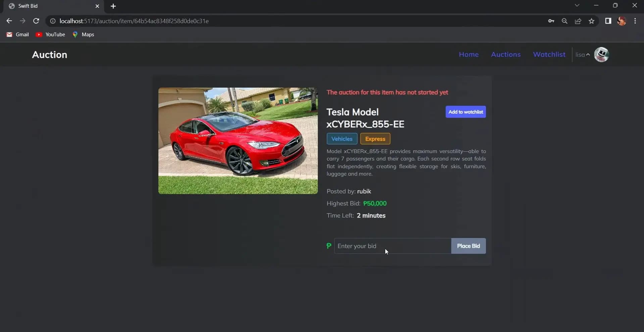Screen dimensions: 644x332
Task: Click the Auction site logo
Action: [50, 54]
